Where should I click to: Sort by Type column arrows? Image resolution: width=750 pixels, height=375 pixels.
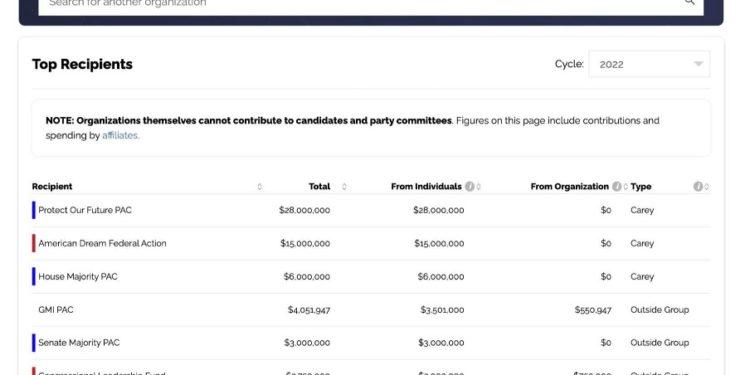tap(706, 187)
